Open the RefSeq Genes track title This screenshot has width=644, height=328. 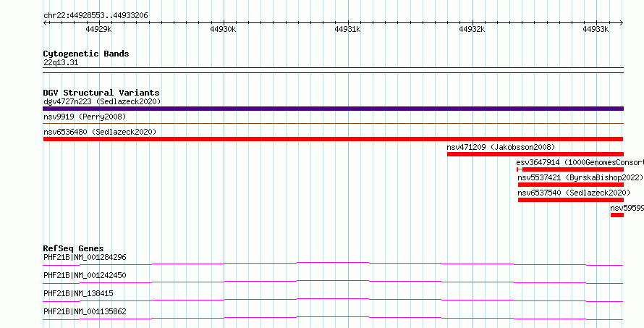point(73,248)
